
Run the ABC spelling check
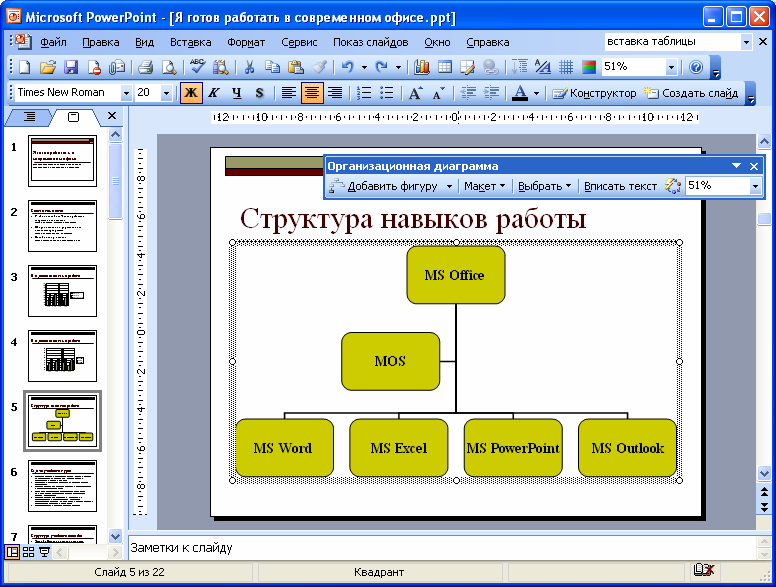point(197,67)
